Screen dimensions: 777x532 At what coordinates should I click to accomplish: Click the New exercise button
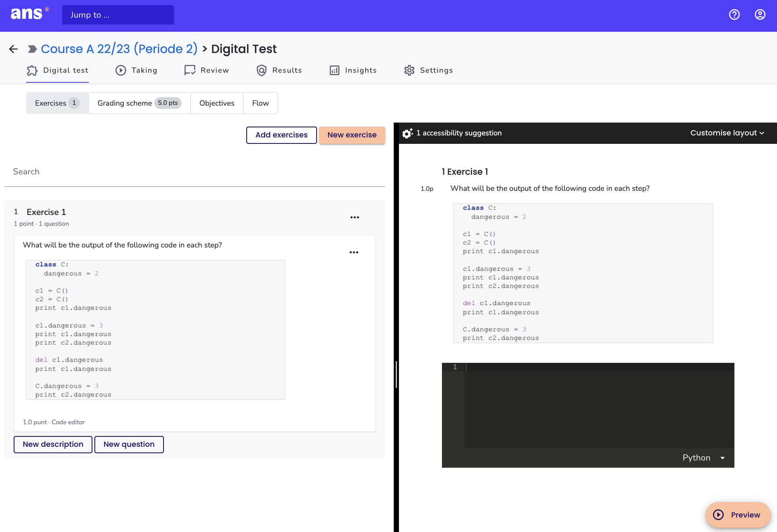click(352, 135)
